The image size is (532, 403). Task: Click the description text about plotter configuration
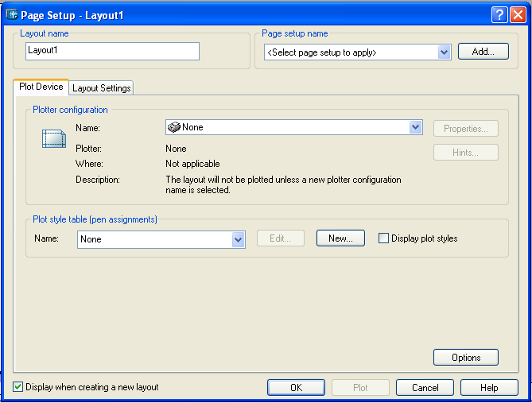pyautogui.click(x=283, y=184)
